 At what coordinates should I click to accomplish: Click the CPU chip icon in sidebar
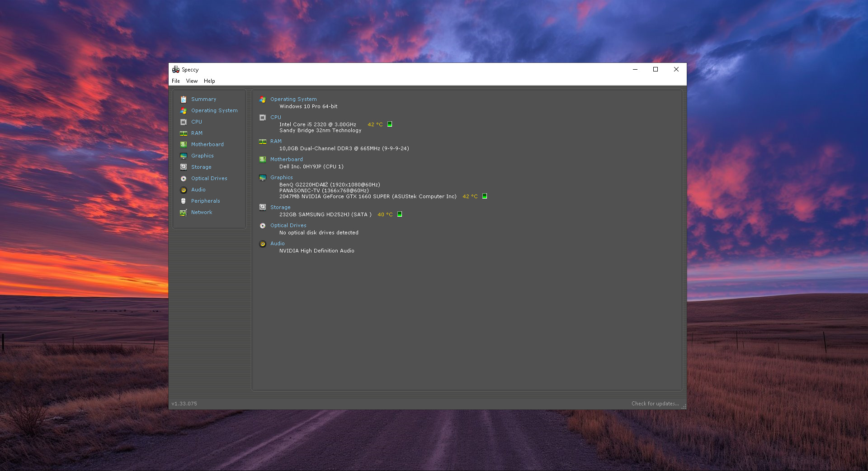click(184, 122)
